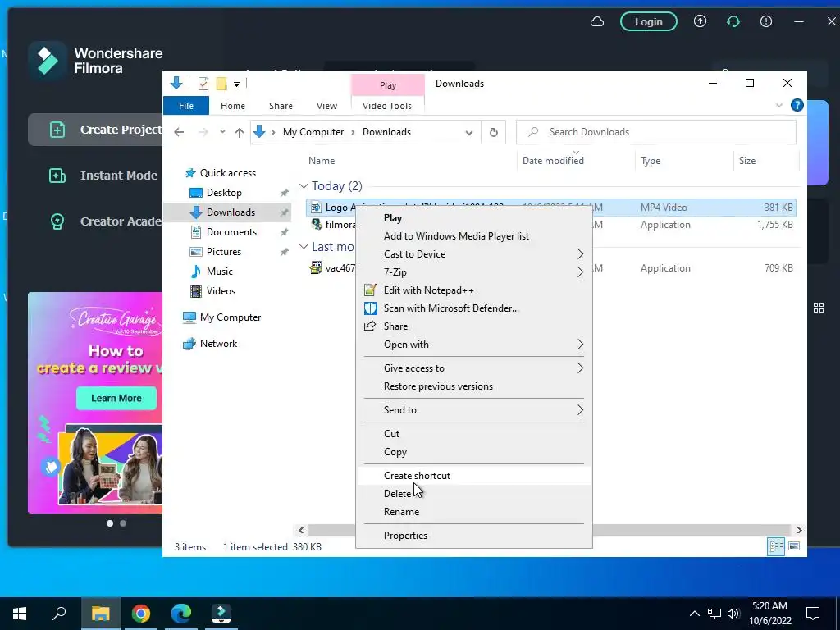840x630 pixels.
Task: Select Add to Windows Media Player list
Action: pos(474,236)
